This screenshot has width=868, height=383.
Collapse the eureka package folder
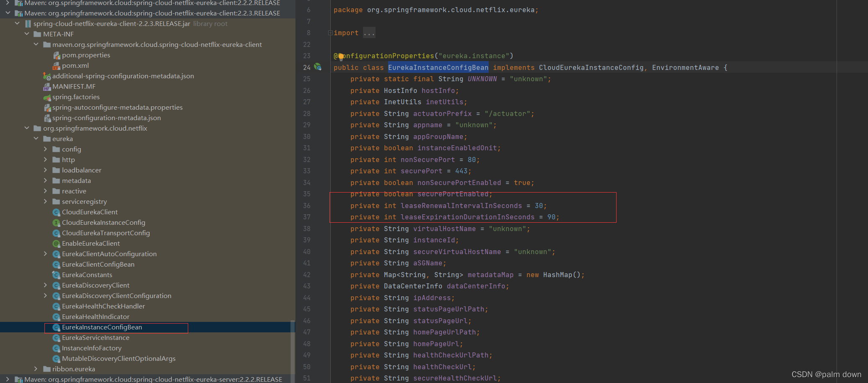[36, 139]
